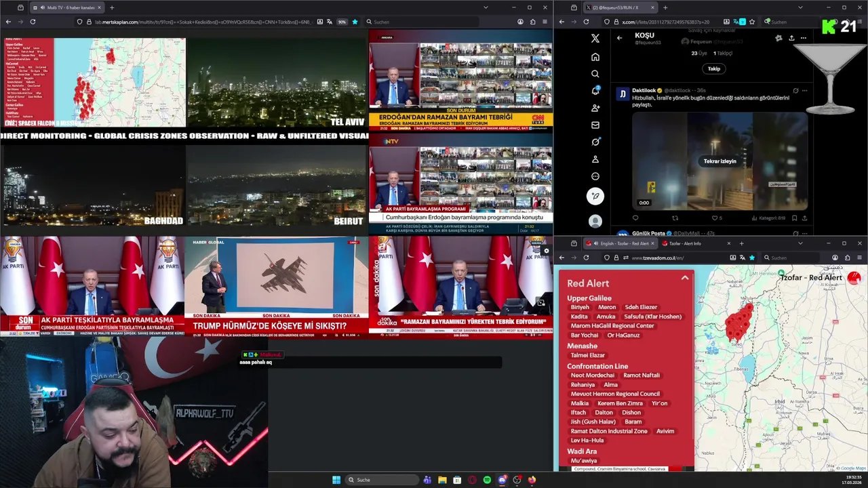Click the Tzofar address bar URL

click(658, 258)
